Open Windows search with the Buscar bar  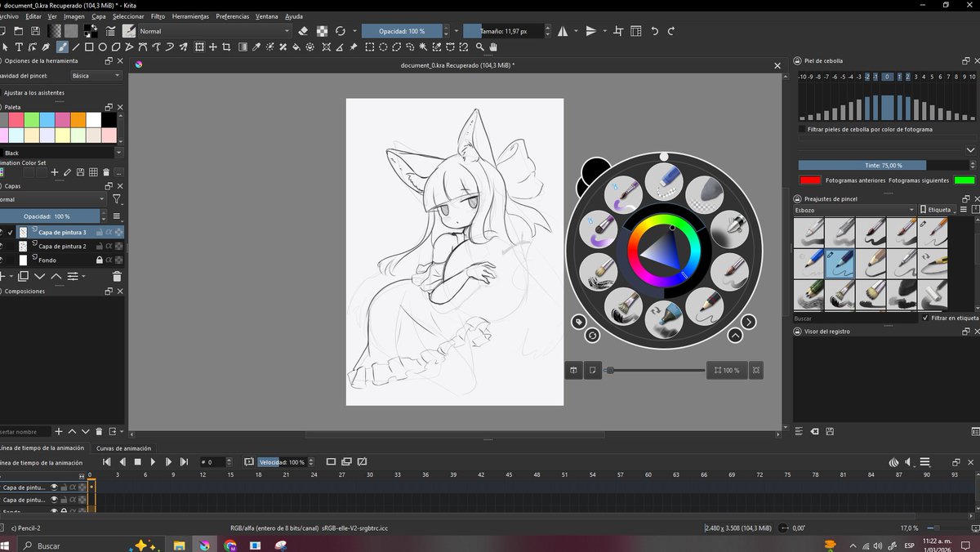(x=49, y=545)
